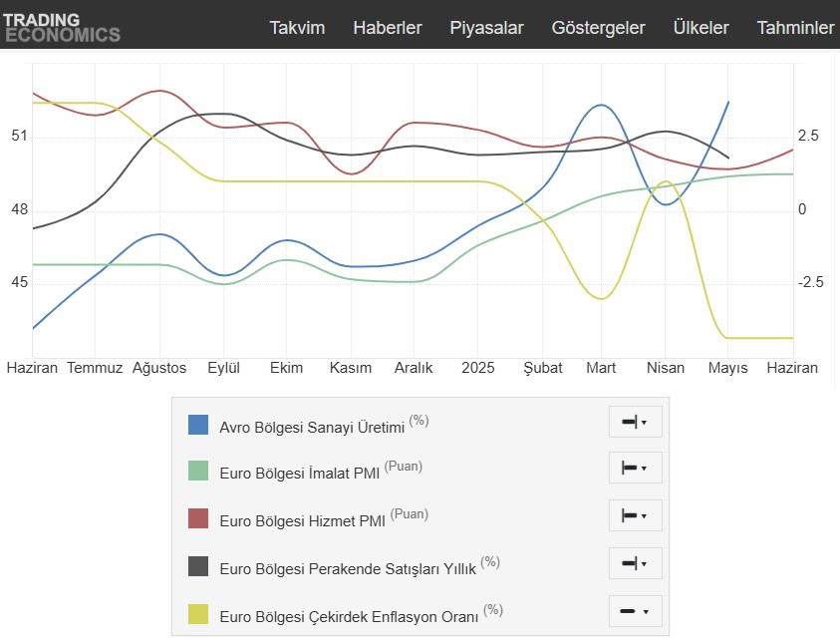Open the Ülkeler menu
840x643 pixels.
(700, 28)
